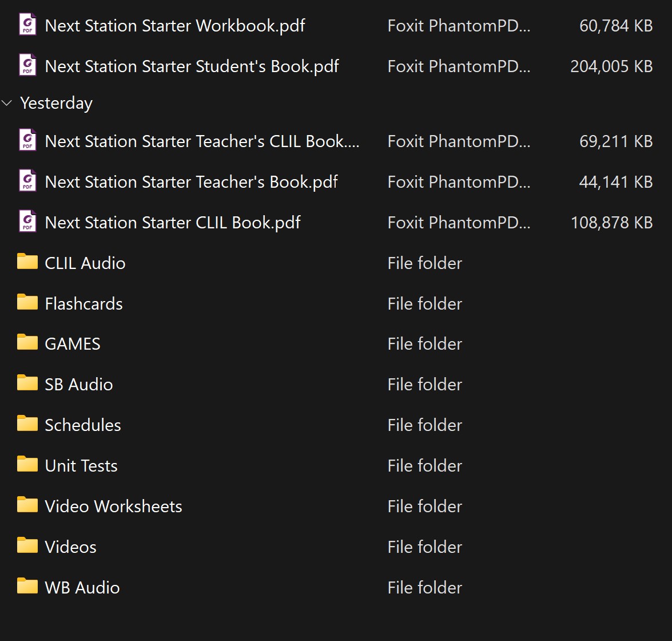Click the Teacher's CLIL Book PDF icon
This screenshot has width=672, height=641.
point(27,141)
